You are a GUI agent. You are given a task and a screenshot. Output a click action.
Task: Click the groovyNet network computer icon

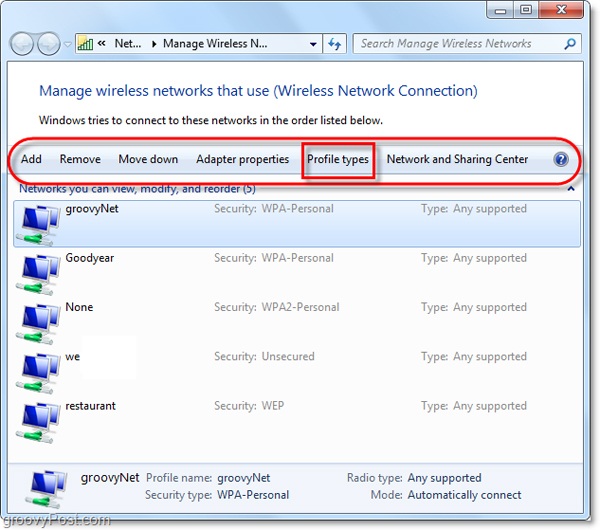click(38, 225)
